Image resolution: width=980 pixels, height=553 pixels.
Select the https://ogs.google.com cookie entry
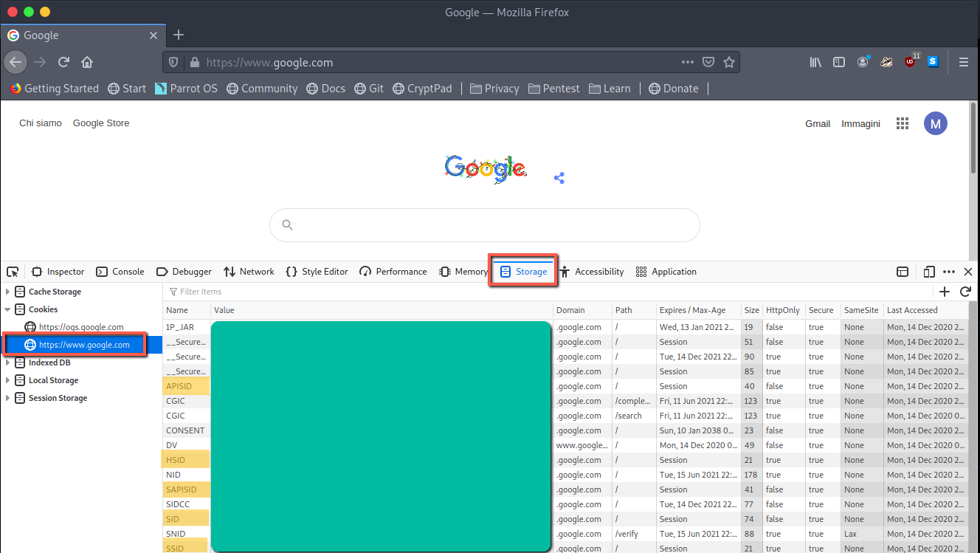pos(81,327)
